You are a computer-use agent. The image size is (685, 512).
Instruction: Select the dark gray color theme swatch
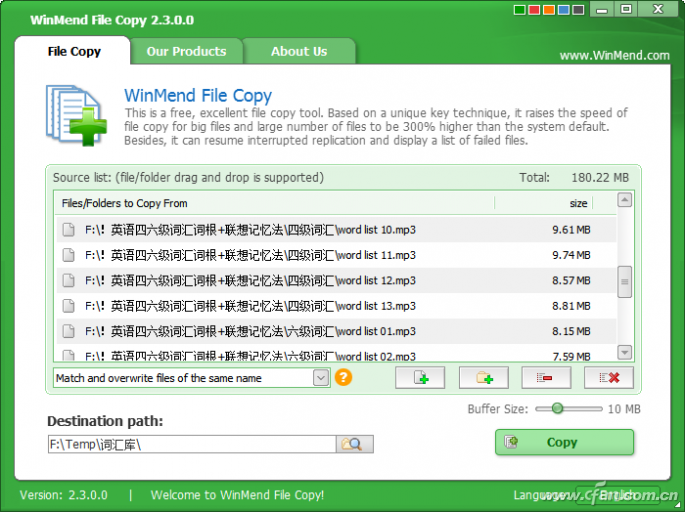coord(578,10)
